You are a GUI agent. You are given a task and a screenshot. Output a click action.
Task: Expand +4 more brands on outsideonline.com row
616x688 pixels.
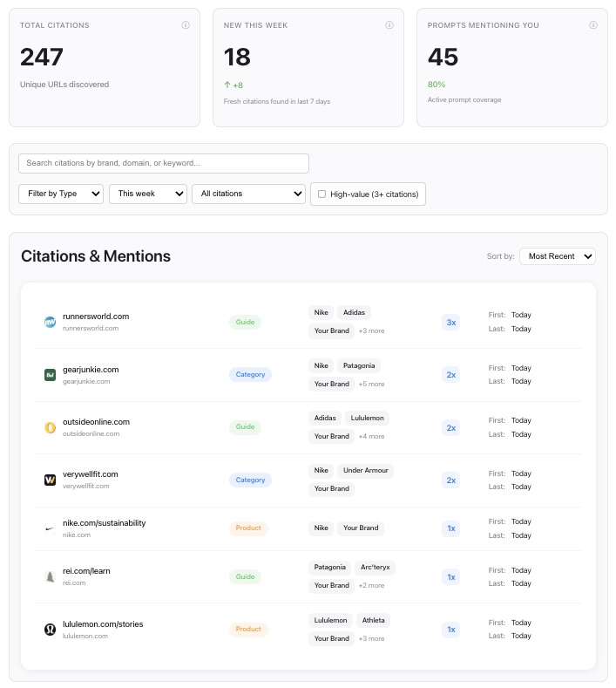pos(371,436)
